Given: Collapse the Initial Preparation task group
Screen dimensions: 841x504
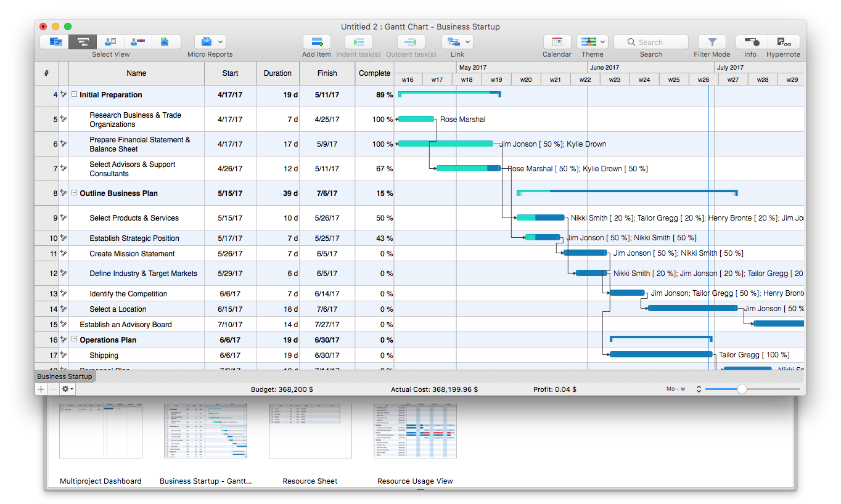Looking at the screenshot, I should [x=75, y=95].
